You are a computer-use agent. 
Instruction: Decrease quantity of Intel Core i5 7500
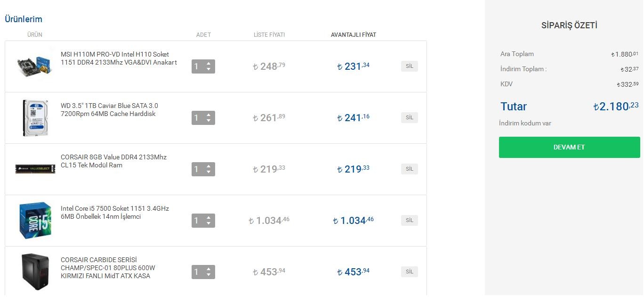coord(209,224)
